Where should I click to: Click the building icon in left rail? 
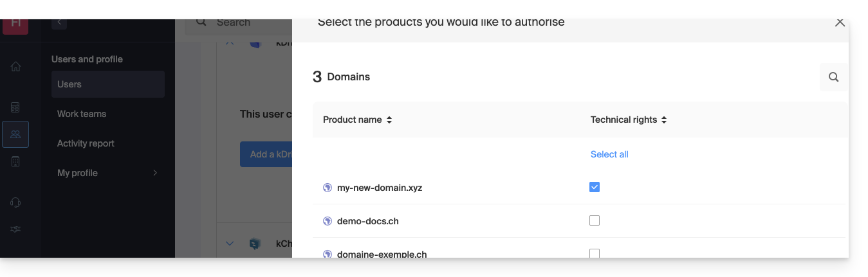[x=15, y=161]
